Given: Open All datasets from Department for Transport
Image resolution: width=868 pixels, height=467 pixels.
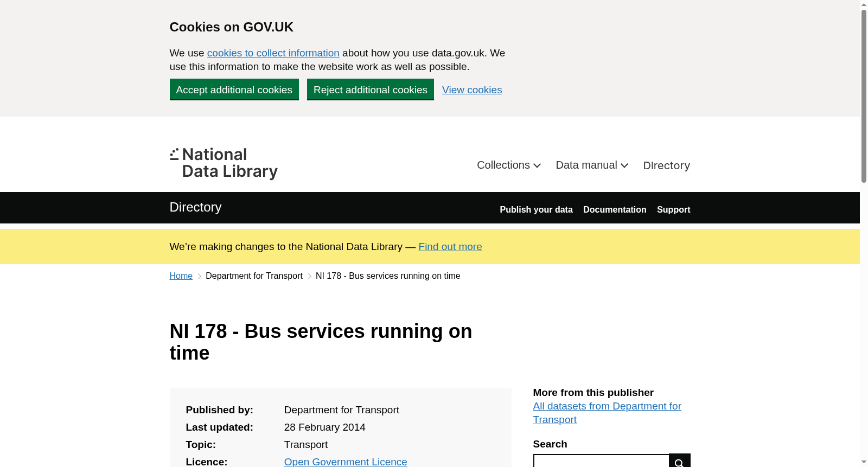Looking at the screenshot, I should tap(607, 413).
